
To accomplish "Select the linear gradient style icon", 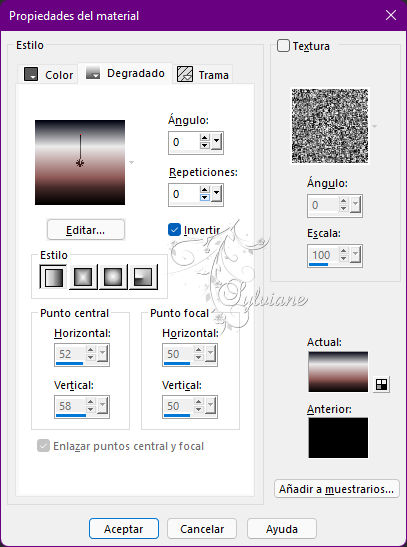I will [53, 277].
